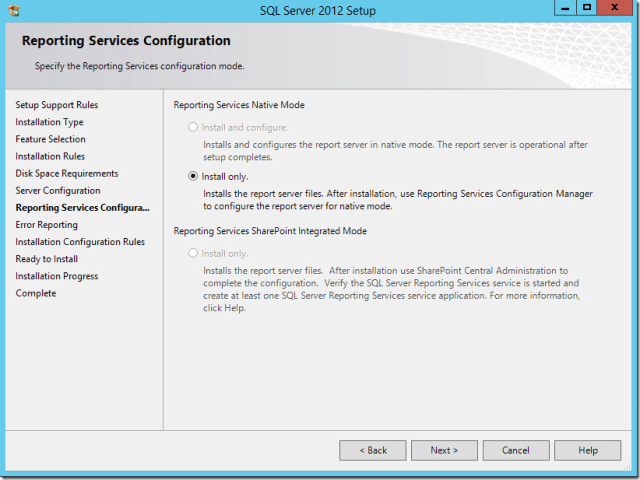The image size is (640, 480).
Task: Go to Disk Space Requirements step
Action: pos(67,173)
